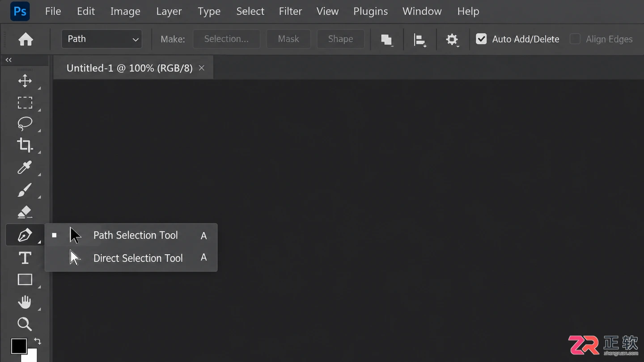Open the Type menu
Screen dimensions: 644x362
click(x=209, y=11)
